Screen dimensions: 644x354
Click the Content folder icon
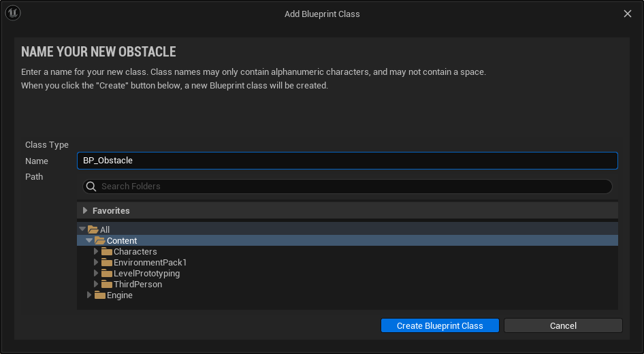[100, 241]
